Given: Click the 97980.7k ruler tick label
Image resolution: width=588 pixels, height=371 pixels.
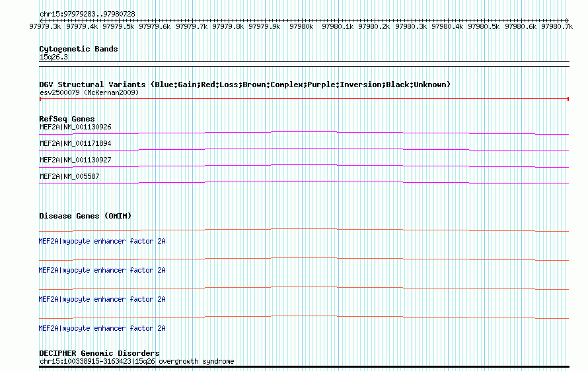Looking at the screenshot, I should pyautogui.click(x=557, y=26).
